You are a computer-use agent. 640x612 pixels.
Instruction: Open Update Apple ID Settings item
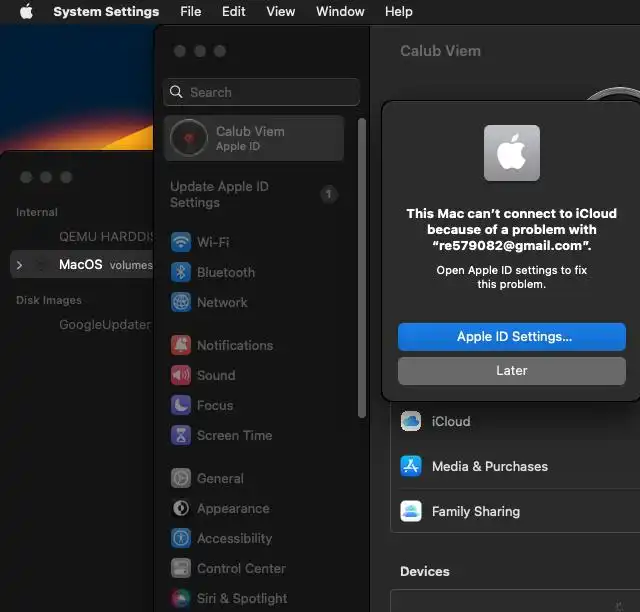point(253,194)
